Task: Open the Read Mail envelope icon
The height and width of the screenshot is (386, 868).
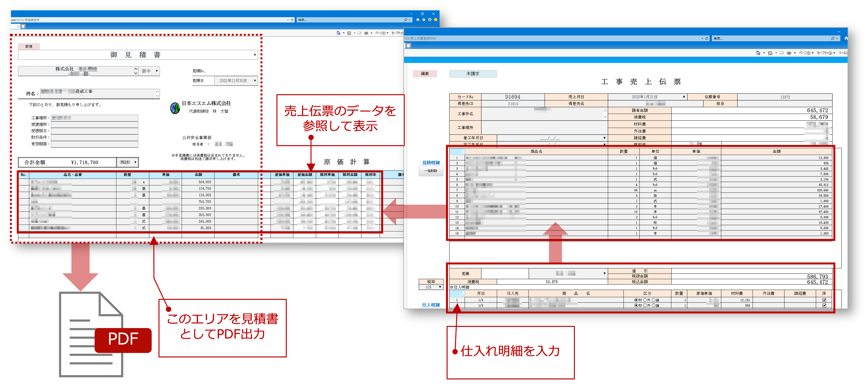Action: tap(360, 33)
